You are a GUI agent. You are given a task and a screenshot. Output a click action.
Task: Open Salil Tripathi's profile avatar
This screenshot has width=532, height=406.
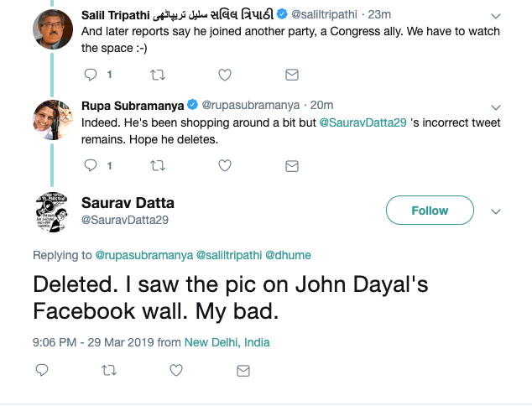click(x=53, y=30)
